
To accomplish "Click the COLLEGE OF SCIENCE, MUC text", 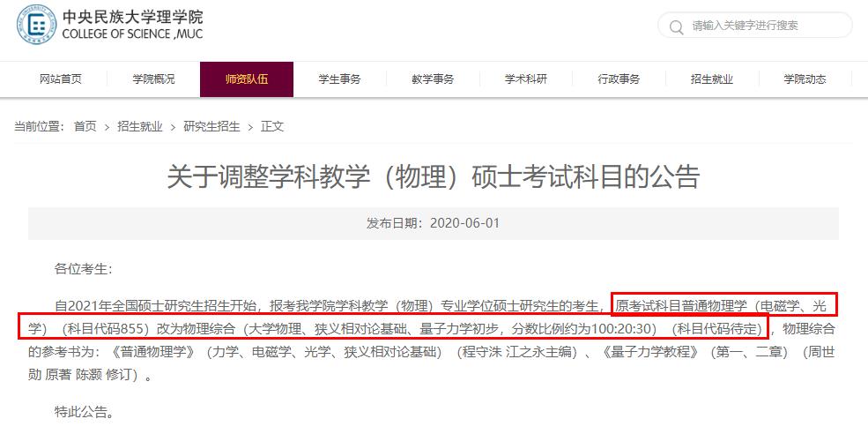I will tap(132, 34).
